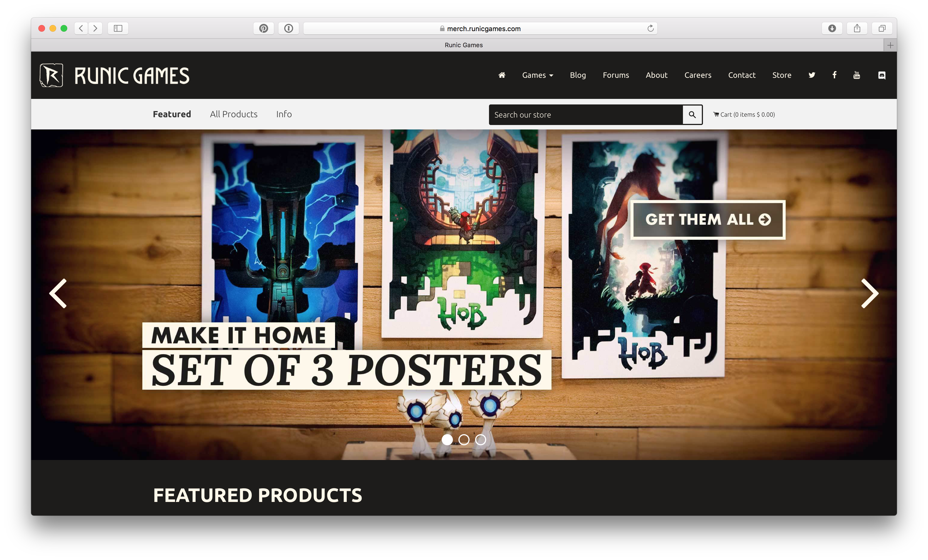Show the Safari sidebar
928x560 pixels.
point(118,28)
